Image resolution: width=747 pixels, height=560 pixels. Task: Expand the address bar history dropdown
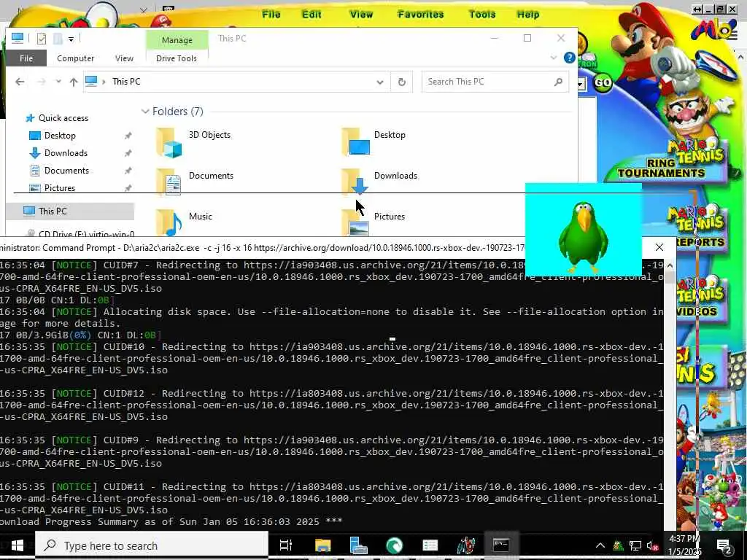tap(379, 82)
